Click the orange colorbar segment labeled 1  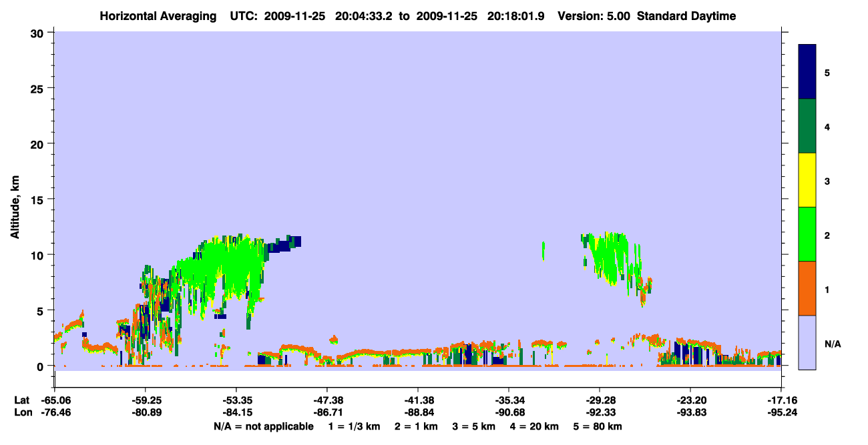[x=807, y=288]
